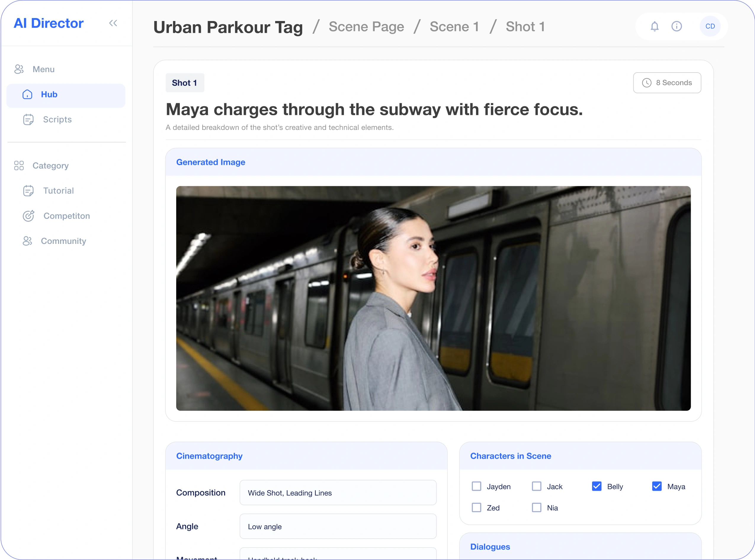Edit the Angle field
755x560 pixels.
click(x=338, y=526)
